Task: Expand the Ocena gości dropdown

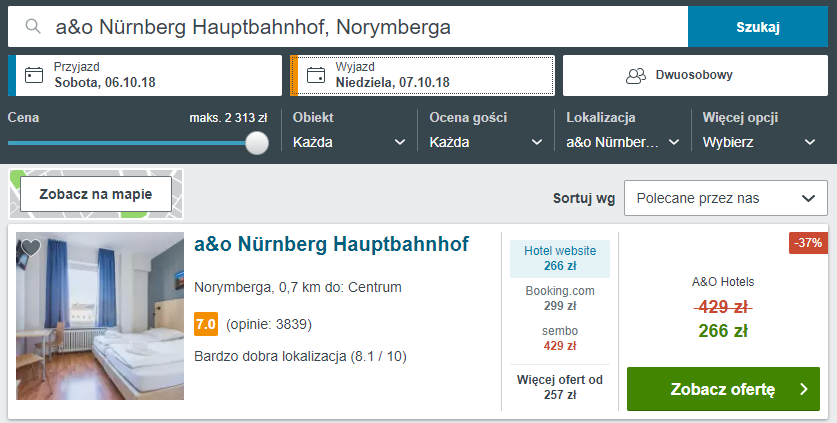Action: tap(485, 142)
